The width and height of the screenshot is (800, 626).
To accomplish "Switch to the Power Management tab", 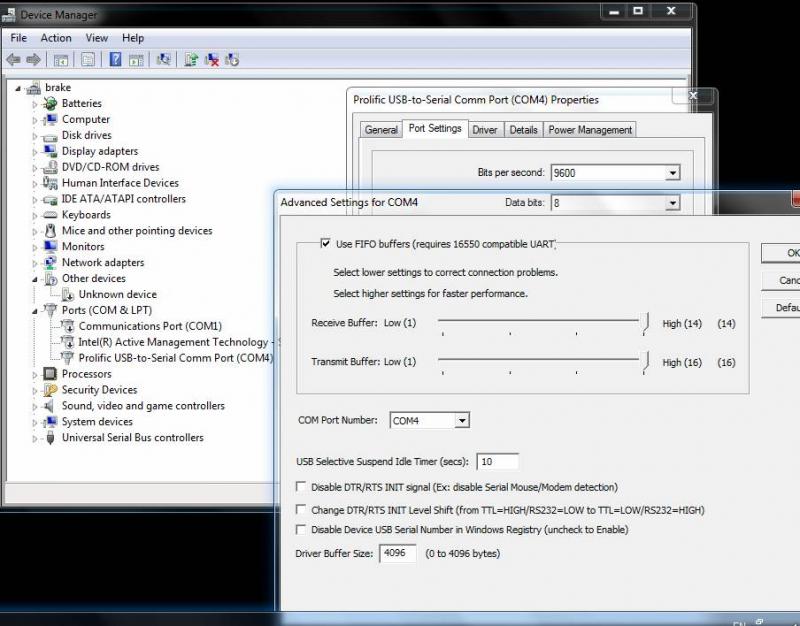I will click(590, 130).
